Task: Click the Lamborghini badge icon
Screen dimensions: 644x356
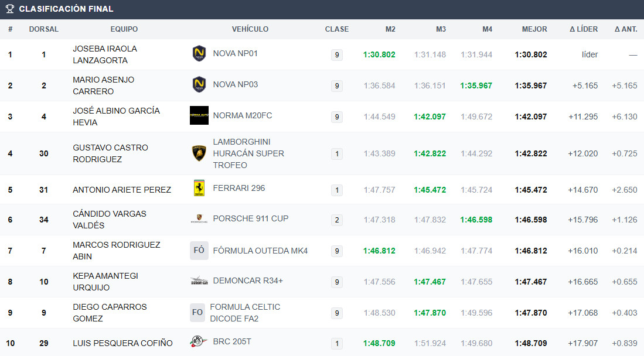Action: [x=199, y=153]
